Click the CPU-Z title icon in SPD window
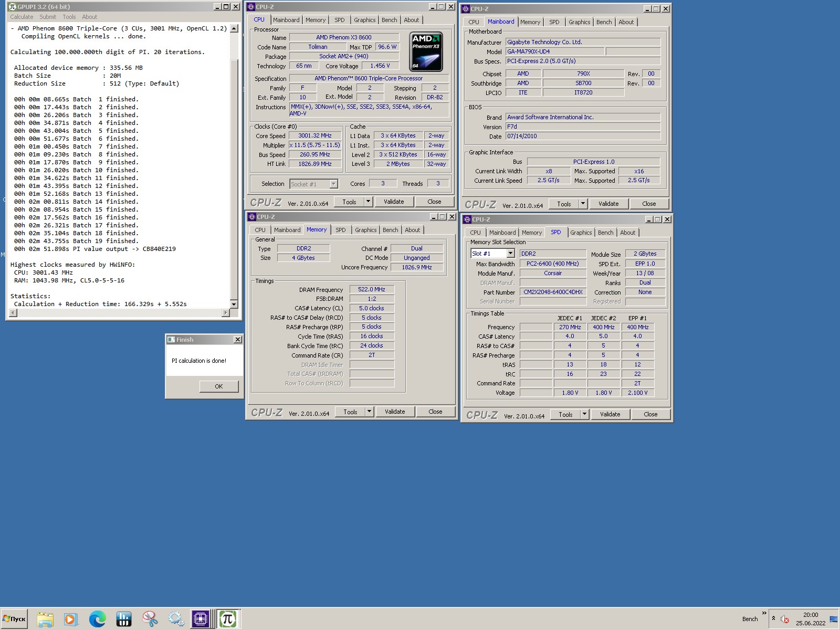This screenshot has width=840, height=630. tap(467, 219)
